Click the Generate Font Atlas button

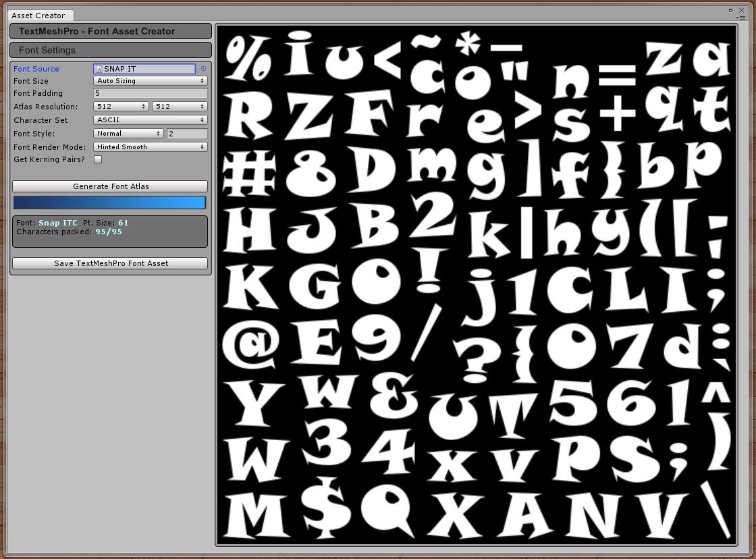pyautogui.click(x=110, y=186)
